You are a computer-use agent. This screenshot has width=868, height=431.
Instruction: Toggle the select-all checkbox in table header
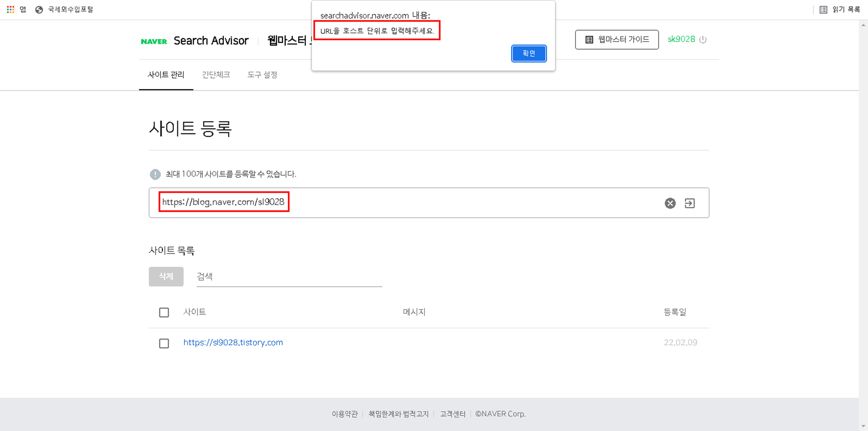point(164,313)
